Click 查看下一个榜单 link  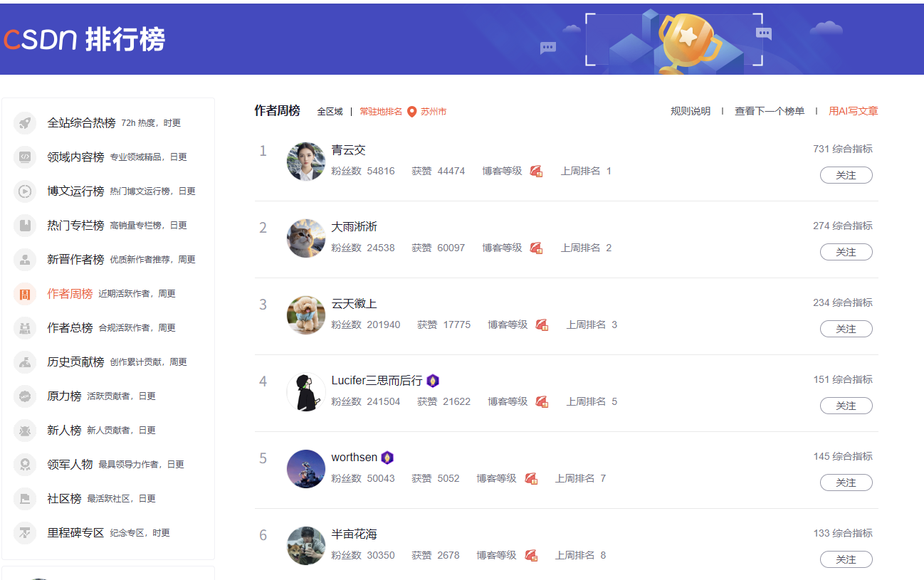[770, 111]
